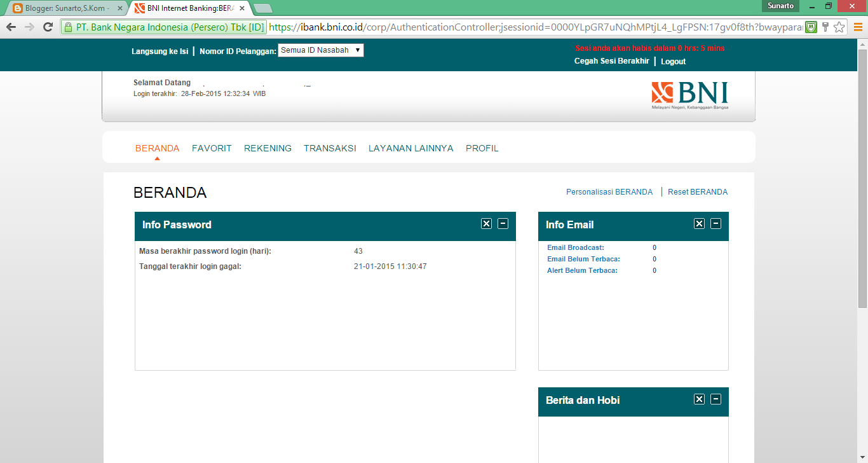The image size is (868, 463).
Task: View the green padlock site certificate info
Action: [68, 27]
